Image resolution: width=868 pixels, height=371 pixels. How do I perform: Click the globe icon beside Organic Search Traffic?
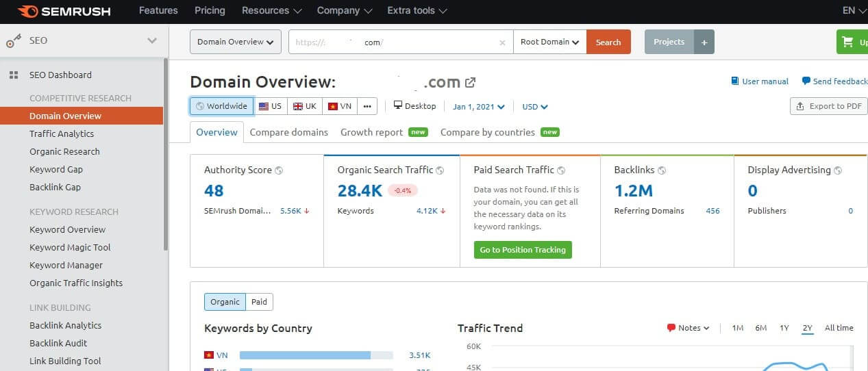(x=440, y=170)
